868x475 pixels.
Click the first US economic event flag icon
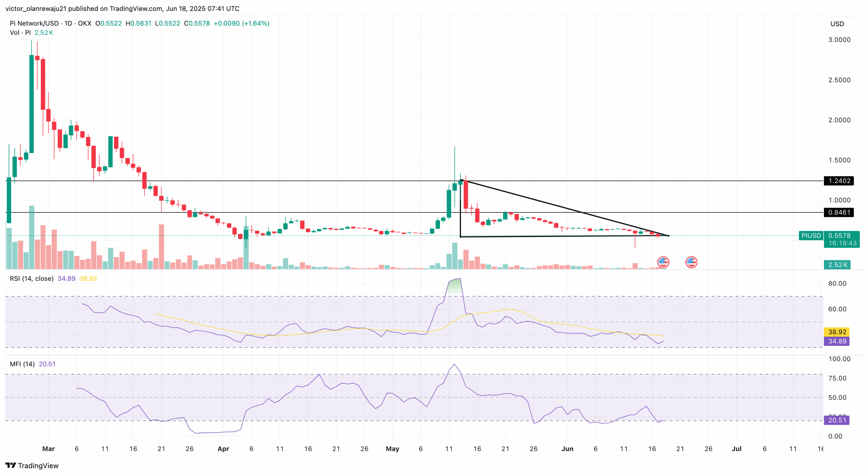point(663,262)
